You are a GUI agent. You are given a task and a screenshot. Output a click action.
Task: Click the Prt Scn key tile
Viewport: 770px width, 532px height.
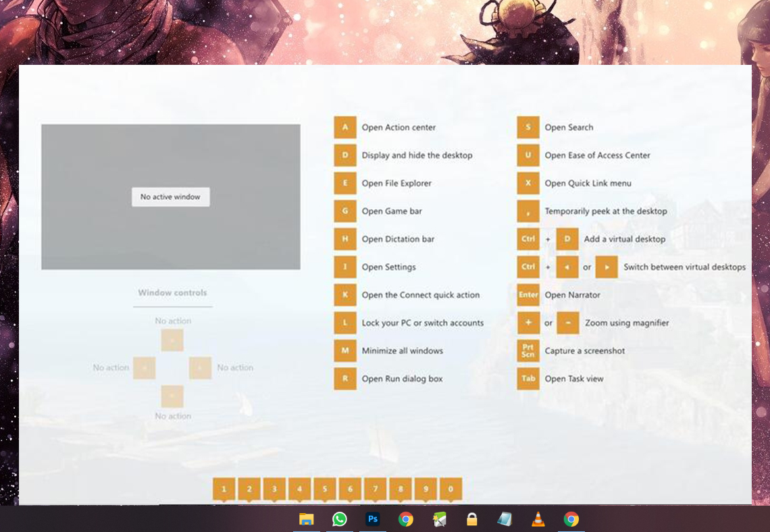[528, 351]
